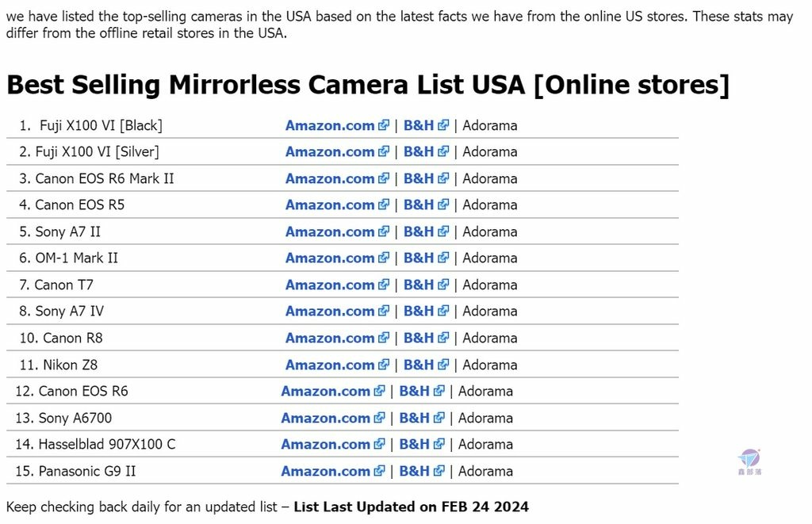Click external link icon beside B&H for Panasonic G9 II
Viewport: 812px width, 524px height.
pyautogui.click(x=439, y=471)
